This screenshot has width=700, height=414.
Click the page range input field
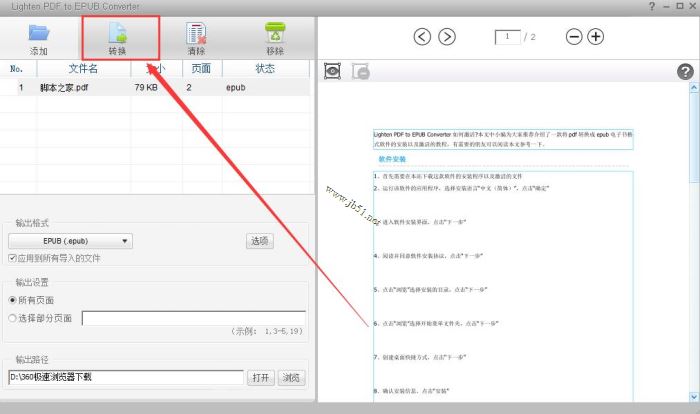pyautogui.click(x=194, y=318)
